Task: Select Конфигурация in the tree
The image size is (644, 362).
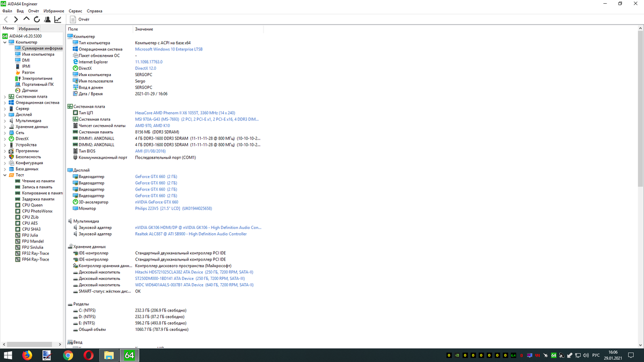Action: tap(29, 163)
